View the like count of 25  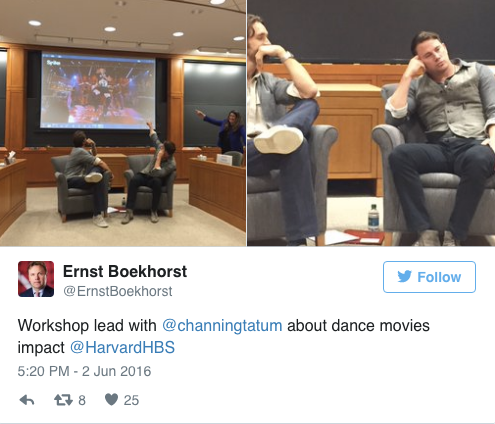tap(131, 400)
